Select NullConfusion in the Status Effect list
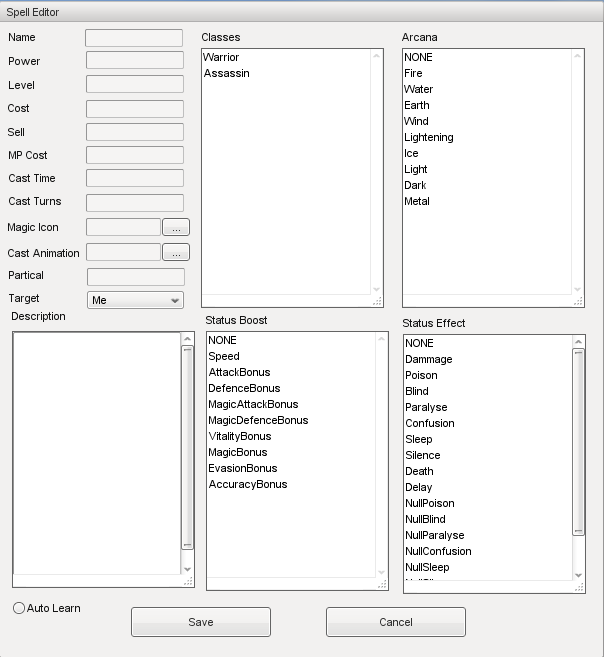The width and height of the screenshot is (604, 657). point(488,551)
